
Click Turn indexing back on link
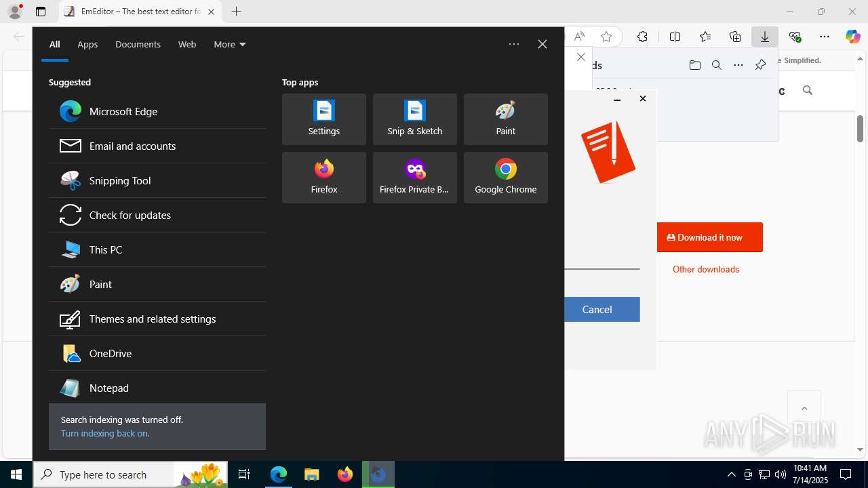(105, 433)
